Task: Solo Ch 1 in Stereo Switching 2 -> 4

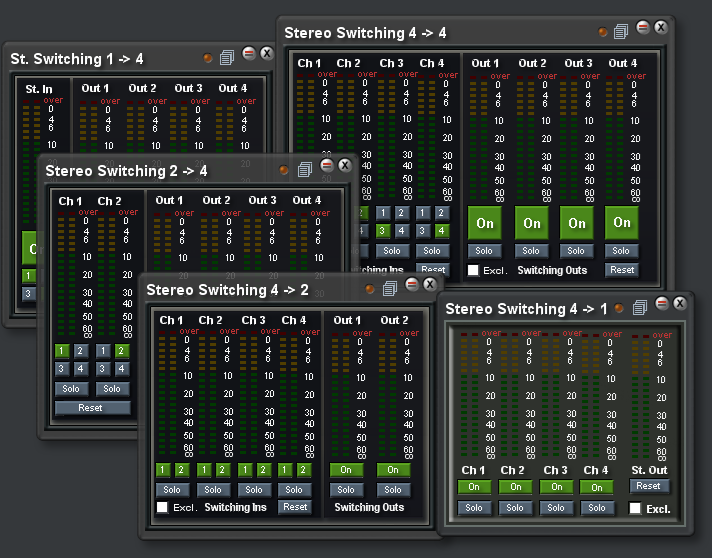Action: coord(70,389)
